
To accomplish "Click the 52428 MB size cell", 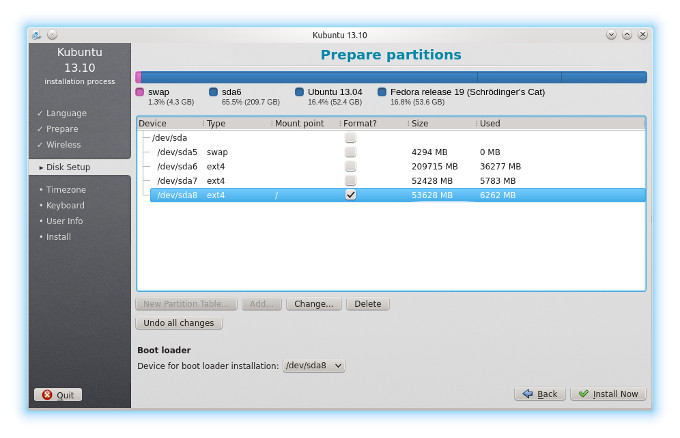I will point(432,181).
